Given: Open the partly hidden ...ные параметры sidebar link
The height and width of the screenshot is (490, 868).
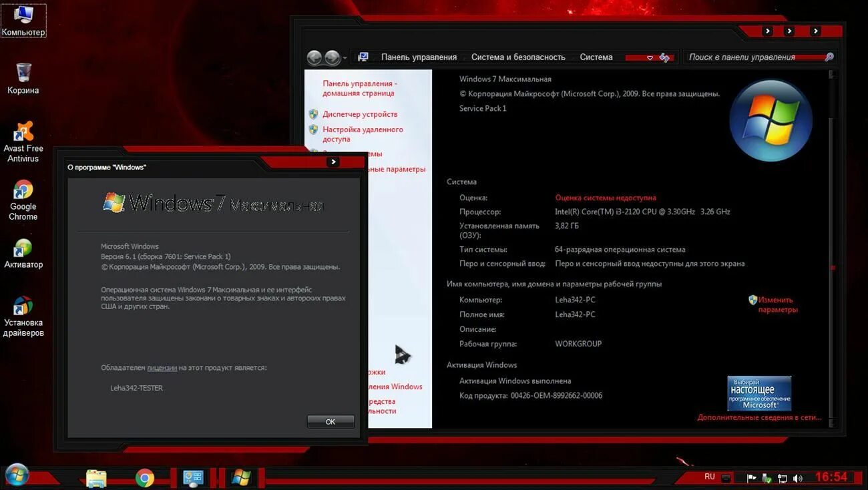Looking at the screenshot, I should point(397,170).
